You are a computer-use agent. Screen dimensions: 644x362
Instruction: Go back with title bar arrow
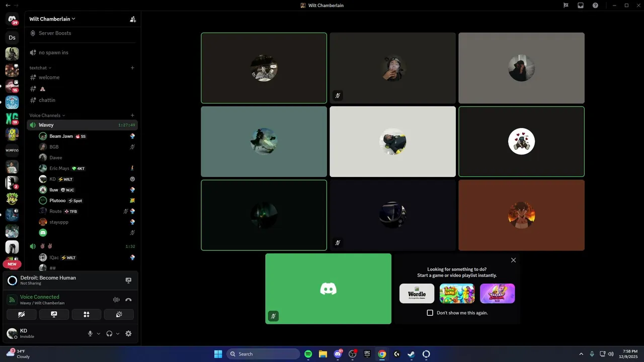8,6
